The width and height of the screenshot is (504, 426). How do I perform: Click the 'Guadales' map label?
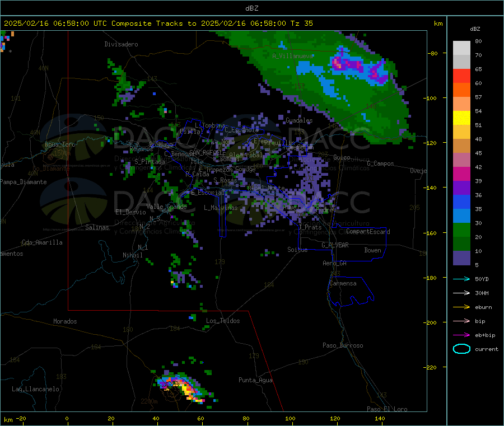click(299, 120)
